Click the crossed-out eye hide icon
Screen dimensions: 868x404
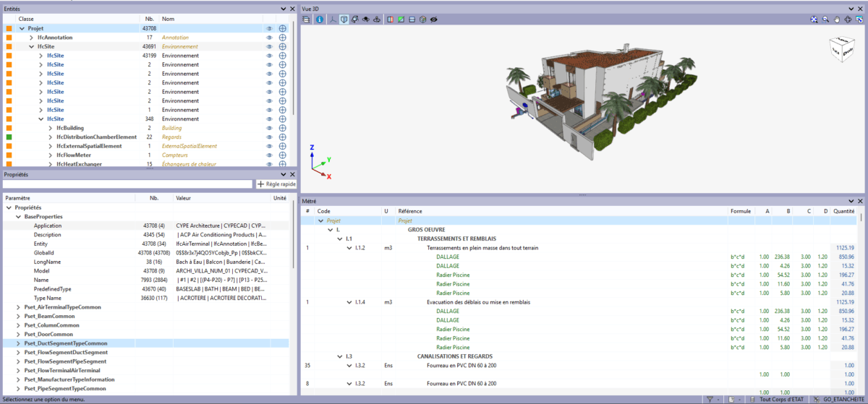tap(433, 19)
